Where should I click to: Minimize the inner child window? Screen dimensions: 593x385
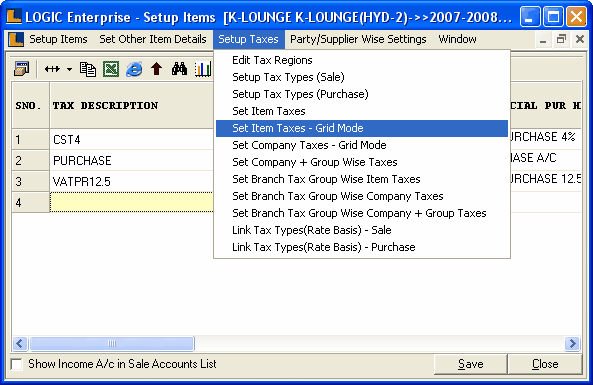pos(543,39)
